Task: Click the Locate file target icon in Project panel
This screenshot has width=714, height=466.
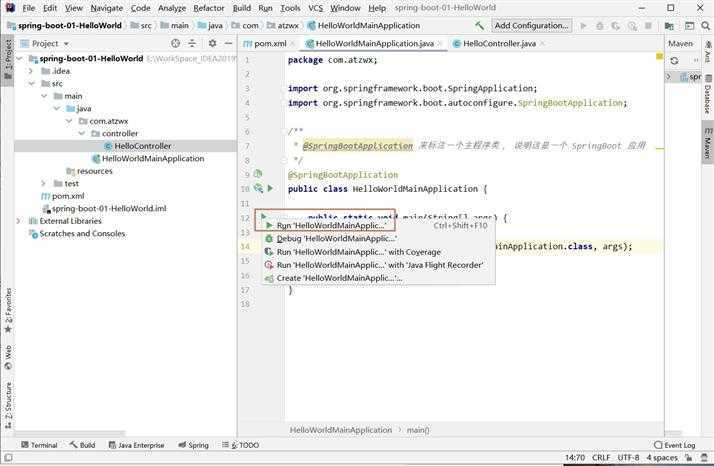Action: tap(175, 43)
